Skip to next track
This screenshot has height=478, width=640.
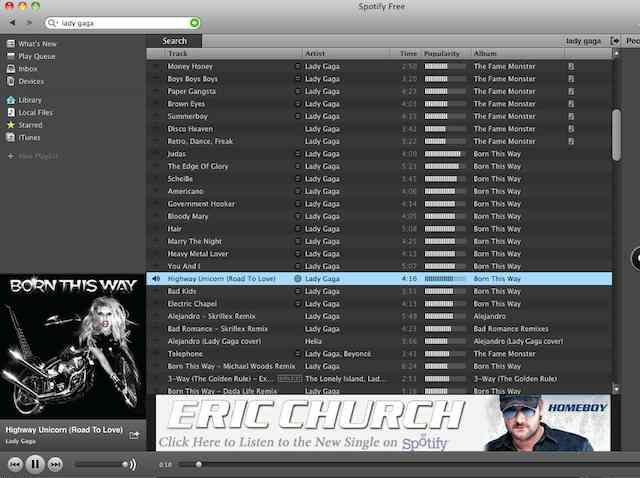tap(55, 465)
